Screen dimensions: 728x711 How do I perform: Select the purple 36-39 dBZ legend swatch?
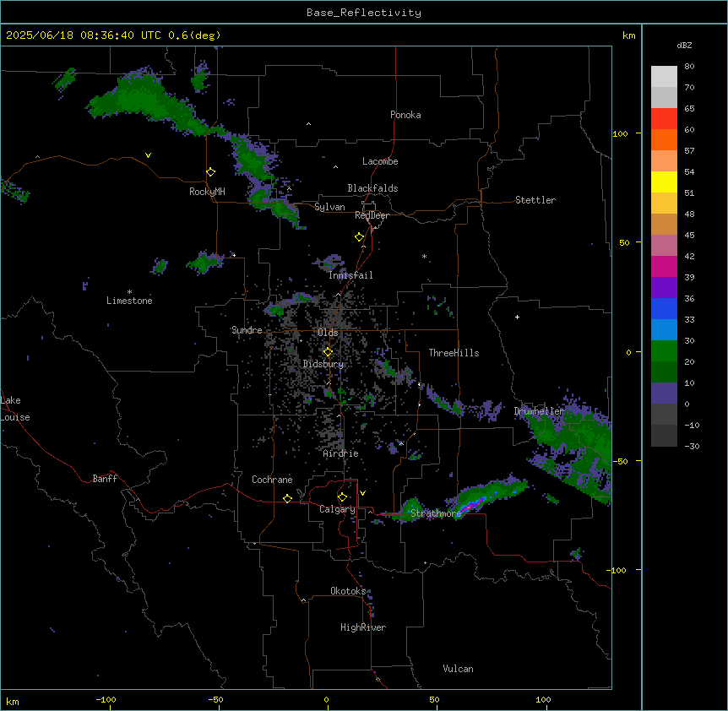(x=664, y=288)
